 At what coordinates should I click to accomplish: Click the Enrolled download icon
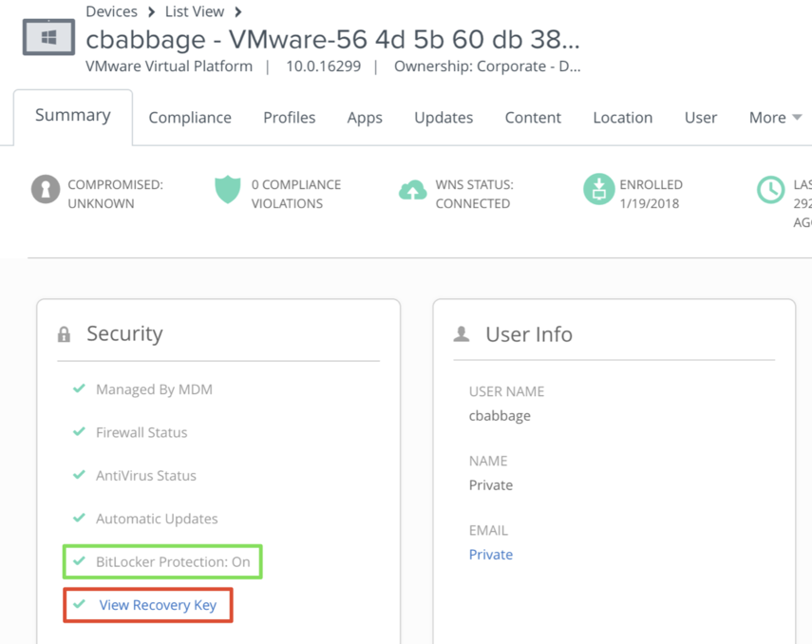598,189
